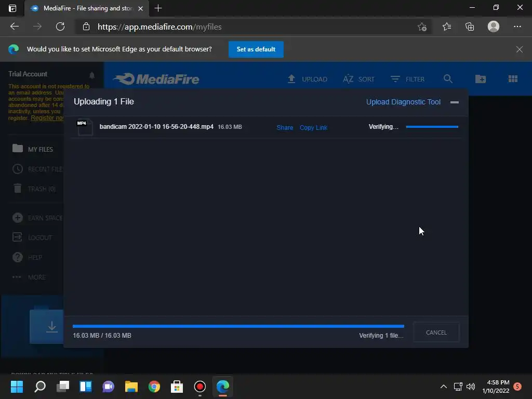Dismiss the default browser prompt
The image size is (532, 399).
click(x=519, y=49)
